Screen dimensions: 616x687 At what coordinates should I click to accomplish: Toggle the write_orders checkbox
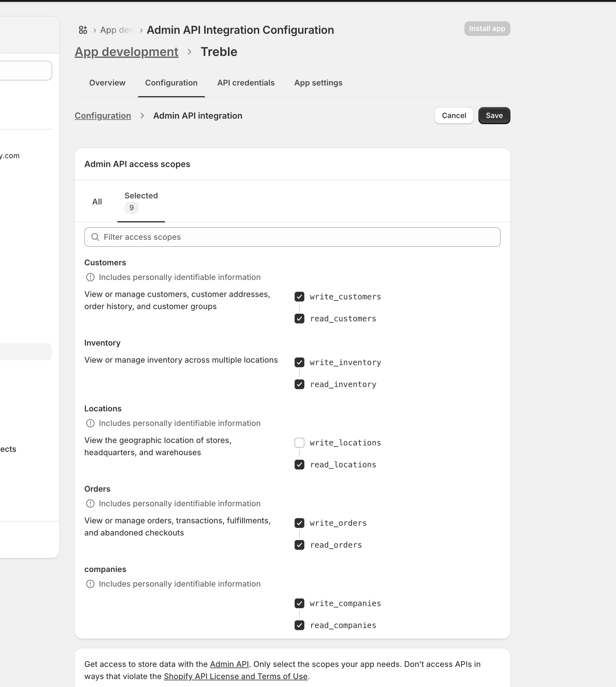click(299, 523)
